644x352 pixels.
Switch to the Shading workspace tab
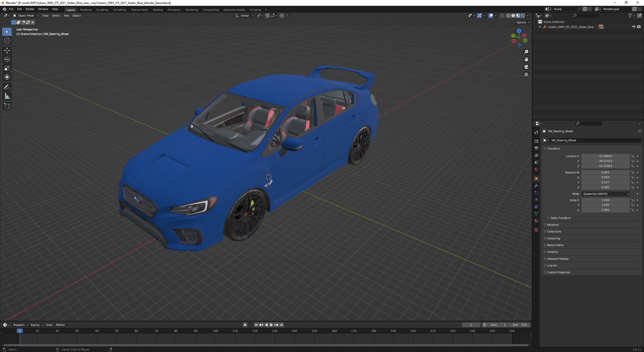[x=157, y=10]
